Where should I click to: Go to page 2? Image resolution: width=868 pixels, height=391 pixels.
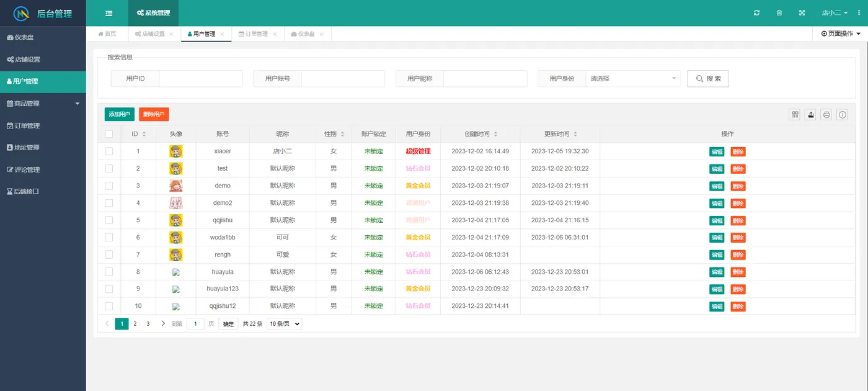135,323
